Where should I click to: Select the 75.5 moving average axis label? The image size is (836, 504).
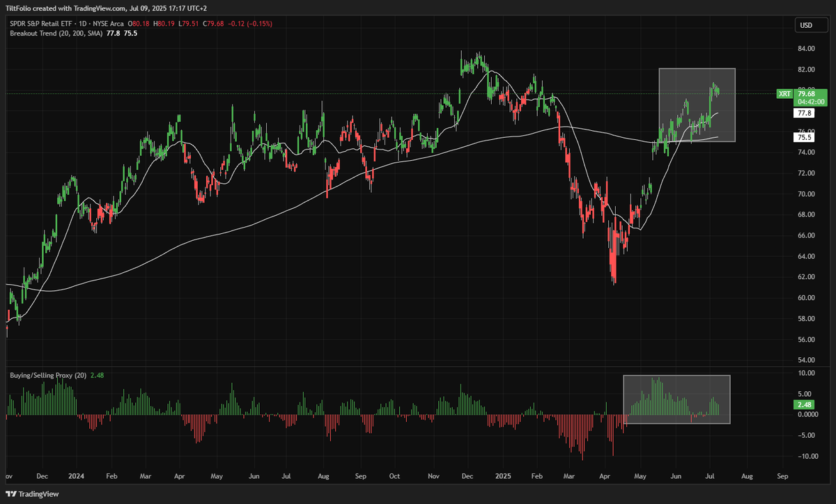click(805, 138)
